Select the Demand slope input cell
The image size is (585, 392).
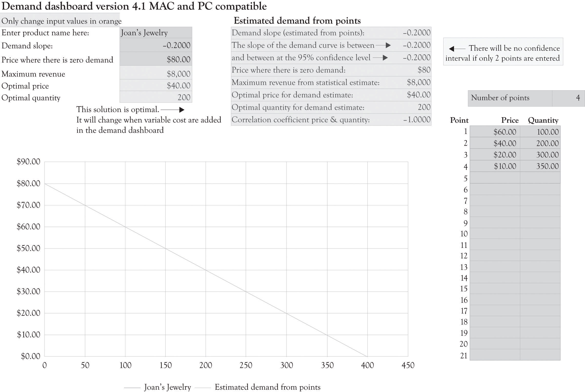(156, 45)
